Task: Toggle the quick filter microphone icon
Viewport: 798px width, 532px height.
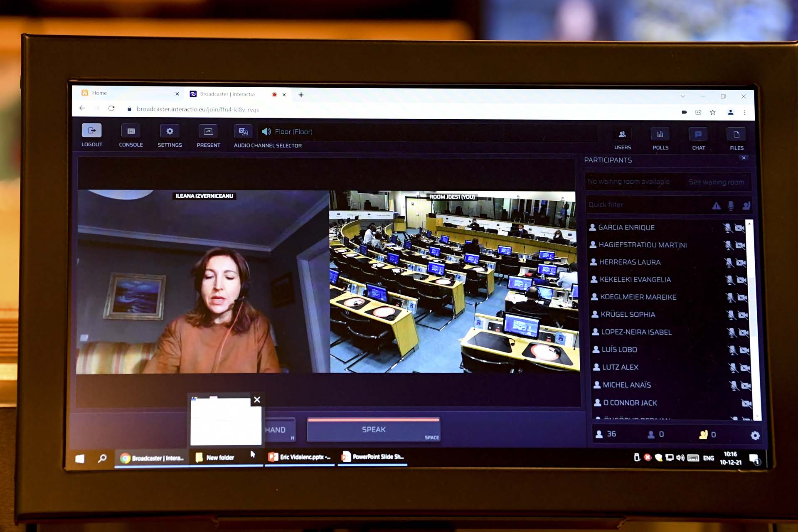Action: (731, 205)
